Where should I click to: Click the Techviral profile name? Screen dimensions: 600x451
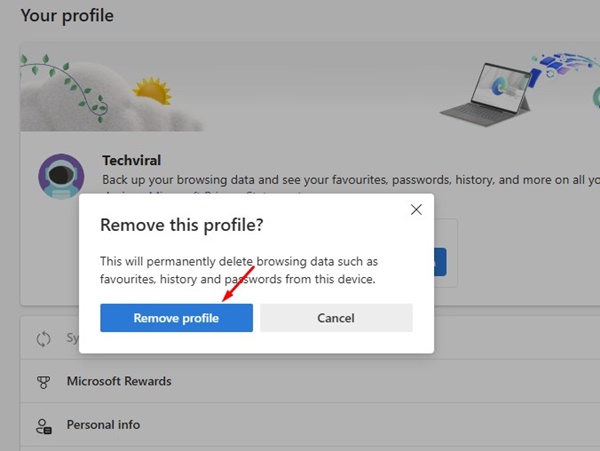(132, 160)
